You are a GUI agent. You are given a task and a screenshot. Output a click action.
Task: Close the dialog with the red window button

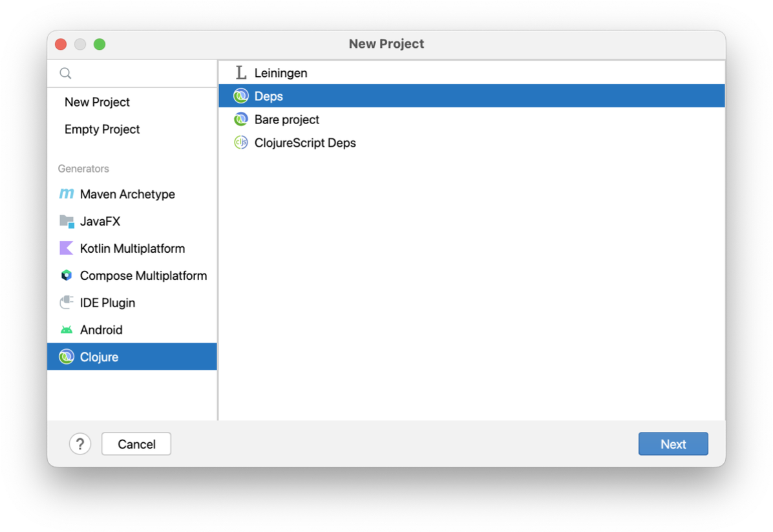(x=61, y=45)
